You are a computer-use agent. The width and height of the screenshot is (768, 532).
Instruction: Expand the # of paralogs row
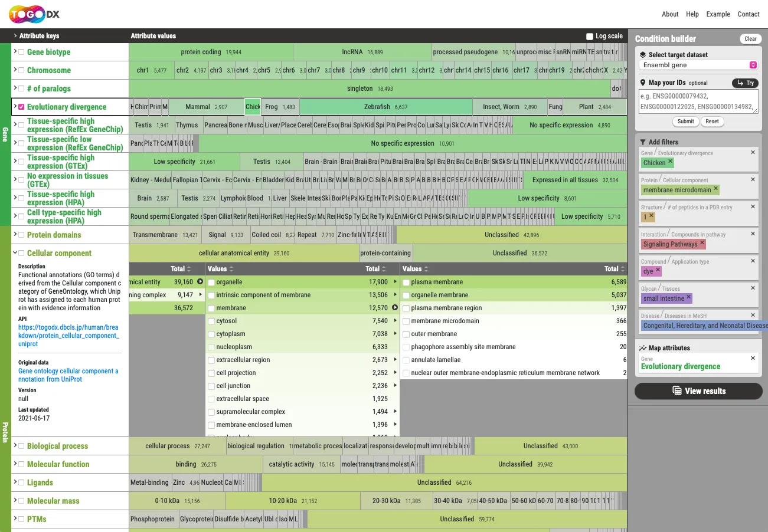click(15, 88)
